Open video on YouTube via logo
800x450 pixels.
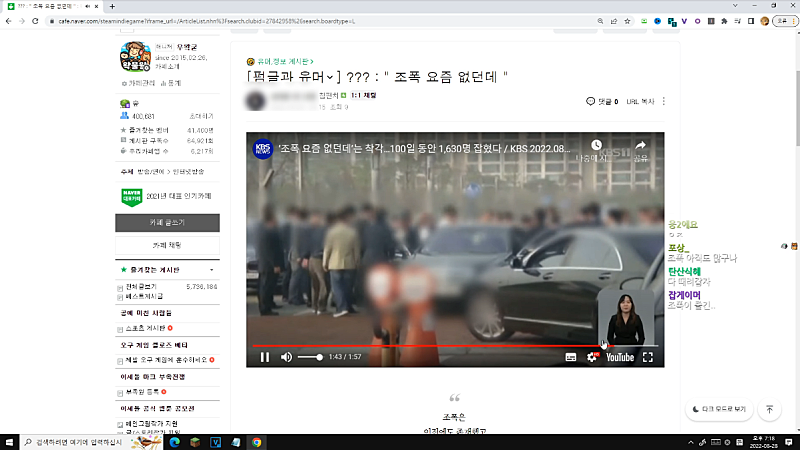pyautogui.click(x=620, y=357)
